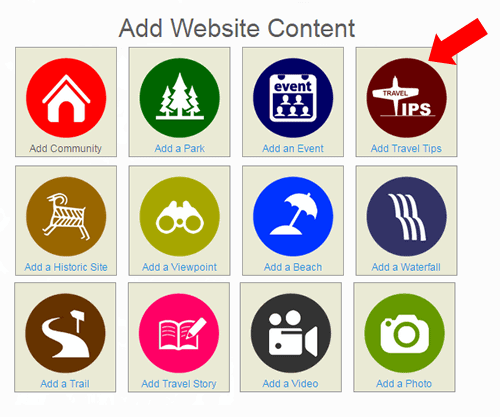This screenshot has height=417, width=500.
Task: Select the green pine trees park icon
Action: click(180, 98)
